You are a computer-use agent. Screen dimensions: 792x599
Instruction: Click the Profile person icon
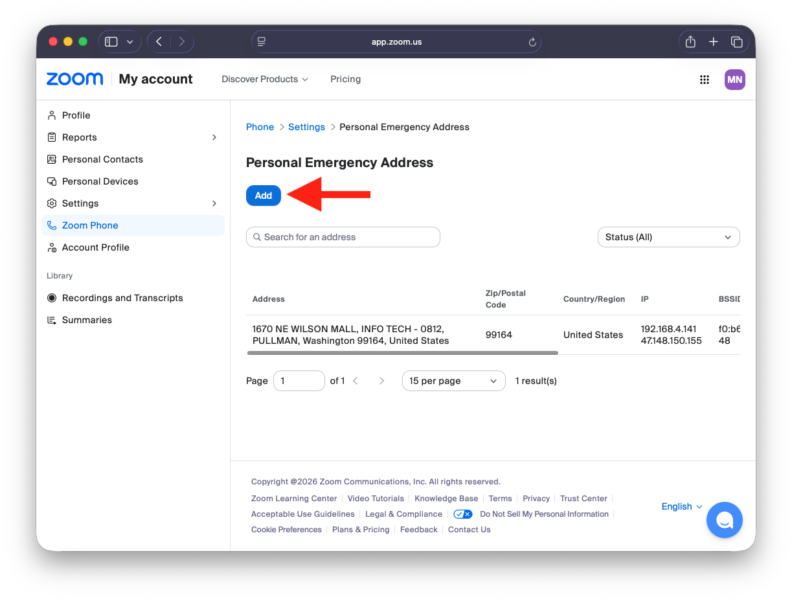coord(52,115)
